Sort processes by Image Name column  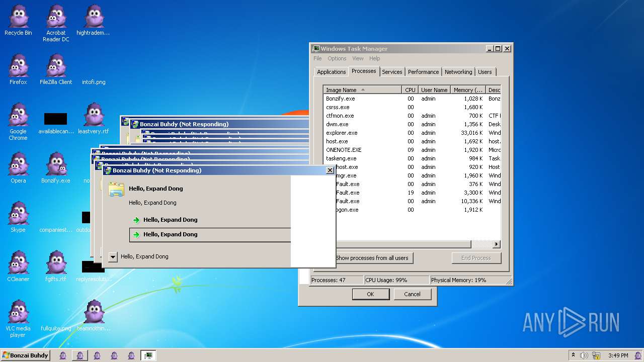363,90
